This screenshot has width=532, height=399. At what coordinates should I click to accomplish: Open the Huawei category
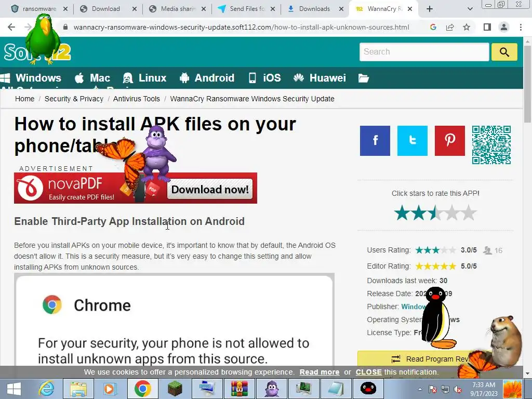click(x=320, y=78)
